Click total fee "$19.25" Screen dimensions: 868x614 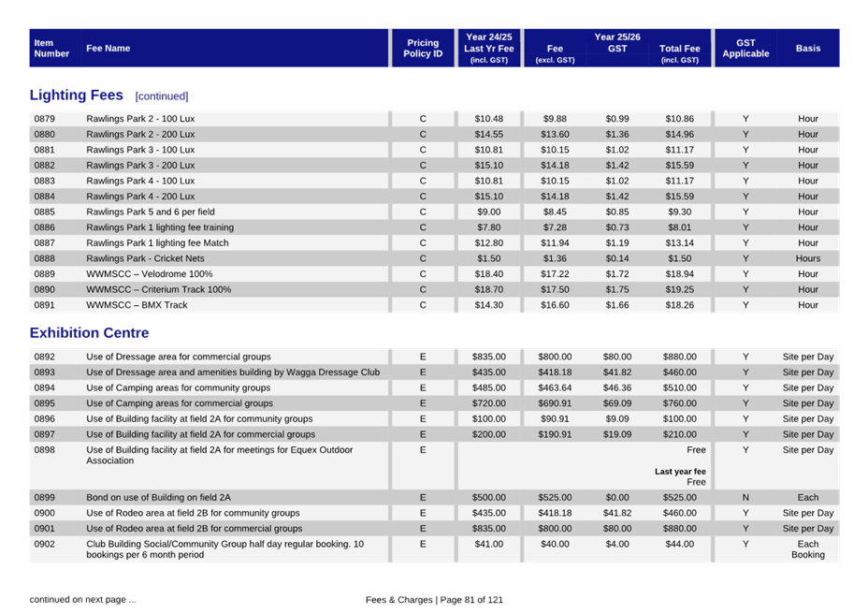pyautogui.click(x=680, y=289)
